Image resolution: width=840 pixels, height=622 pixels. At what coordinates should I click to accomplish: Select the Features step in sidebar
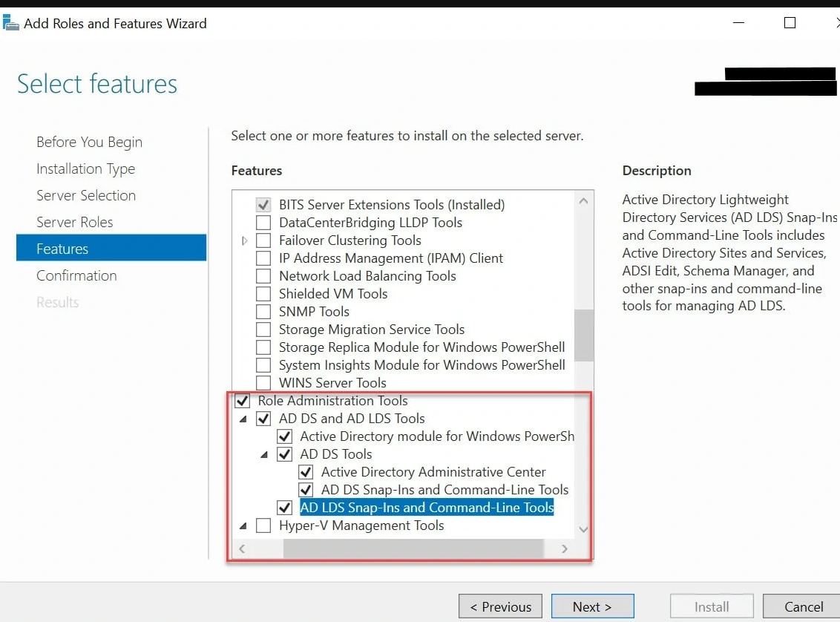click(x=111, y=248)
